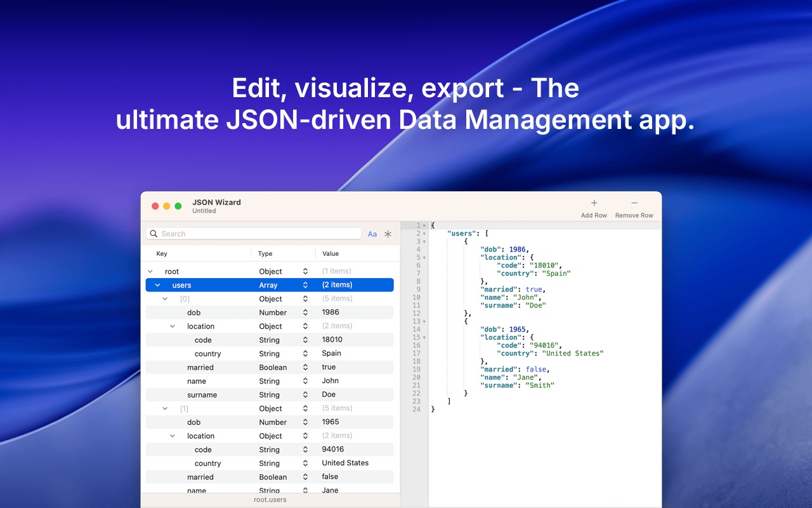Click value United States in country row
Screen dimensions: 812x508
pos(345,464)
